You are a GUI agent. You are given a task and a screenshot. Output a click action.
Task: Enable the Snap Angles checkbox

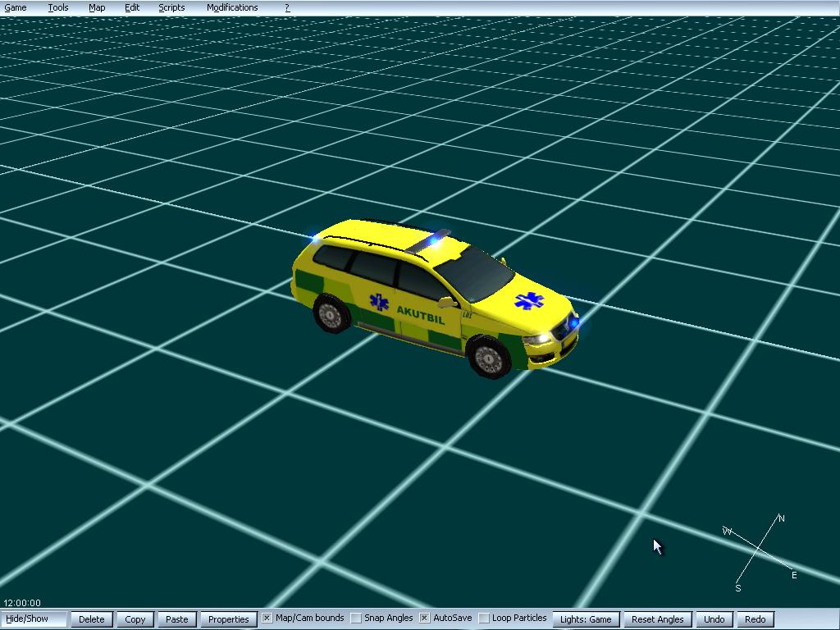[356, 619]
